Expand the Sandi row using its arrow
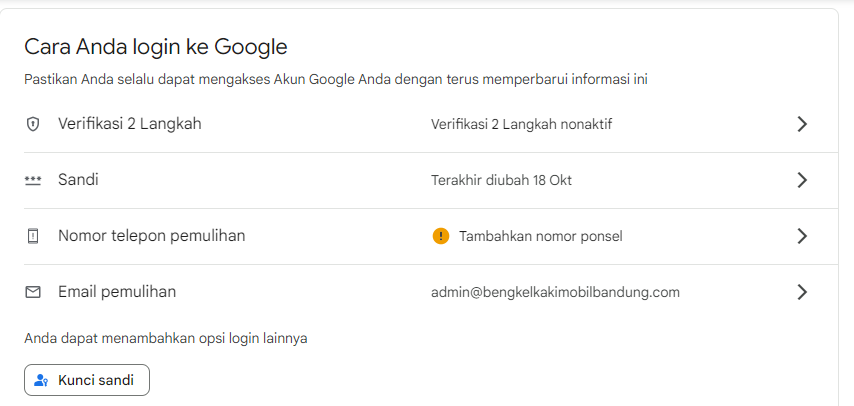Viewport: 854px width, 406px height. 801,180
